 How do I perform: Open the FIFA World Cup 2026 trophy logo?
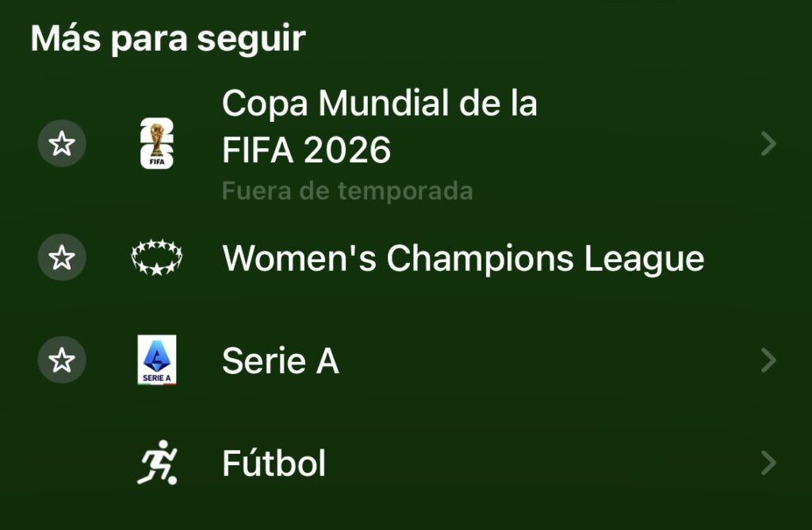157,143
